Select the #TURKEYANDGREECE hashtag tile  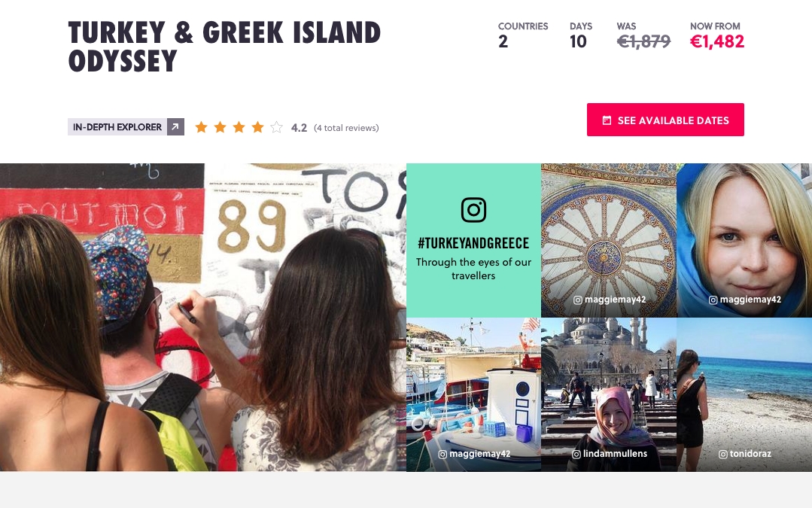(x=474, y=240)
